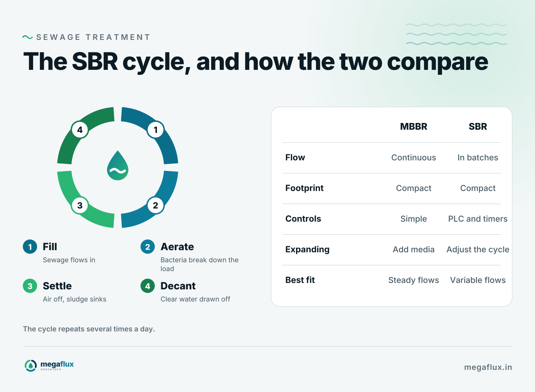Select the Add media cell
The width and height of the screenshot is (535, 392).
[414, 249]
